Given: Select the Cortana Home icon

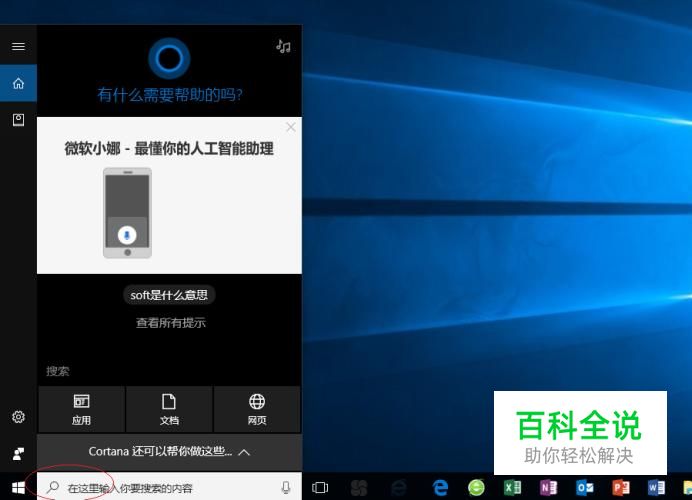Looking at the screenshot, I should tap(18, 83).
